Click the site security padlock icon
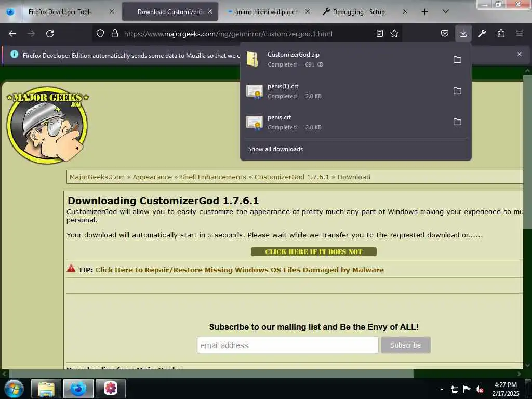532x399 pixels. 115,33
